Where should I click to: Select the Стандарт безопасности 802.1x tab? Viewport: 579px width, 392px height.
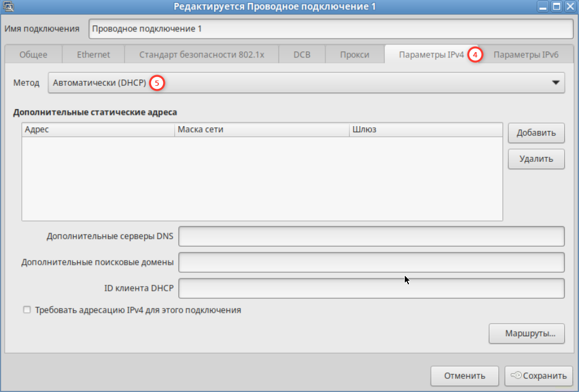tap(201, 54)
